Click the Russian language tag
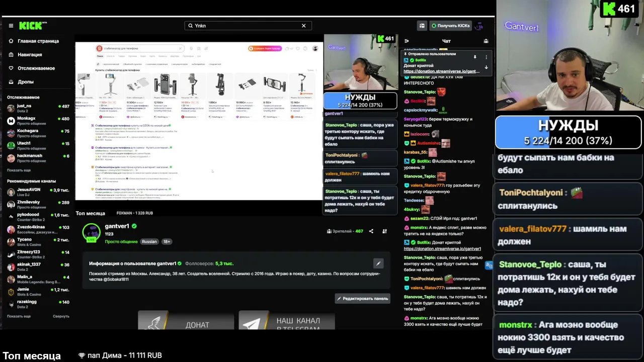644x362 pixels. pyautogui.click(x=149, y=242)
